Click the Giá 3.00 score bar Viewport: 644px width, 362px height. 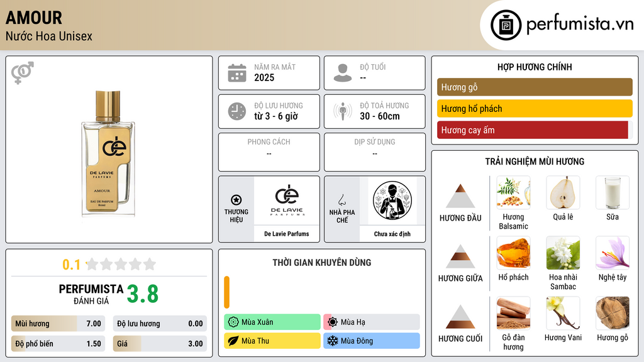[x=160, y=344]
